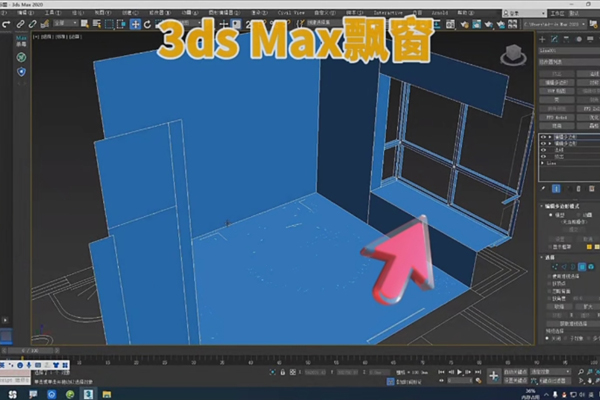Open the Tools menu
The image size is (600, 400).
[x=52, y=13]
